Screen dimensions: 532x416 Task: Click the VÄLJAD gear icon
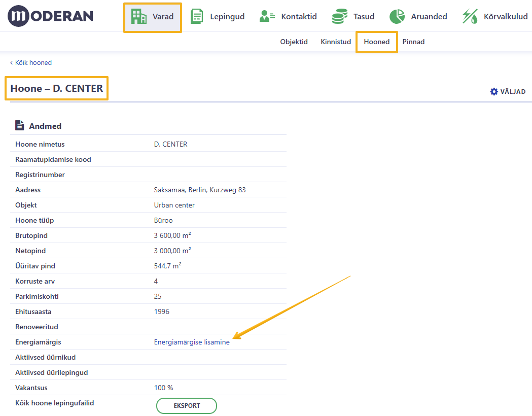[x=494, y=92]
